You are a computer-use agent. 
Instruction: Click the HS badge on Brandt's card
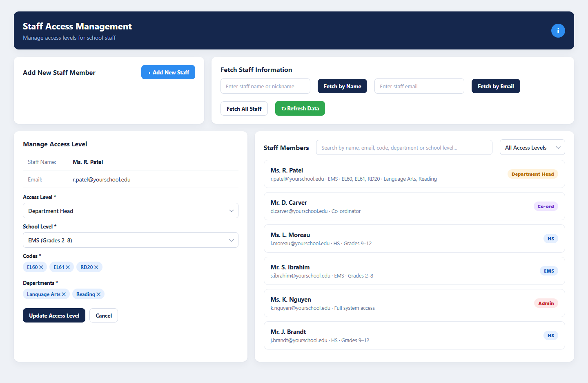click(x=551, y=336)
